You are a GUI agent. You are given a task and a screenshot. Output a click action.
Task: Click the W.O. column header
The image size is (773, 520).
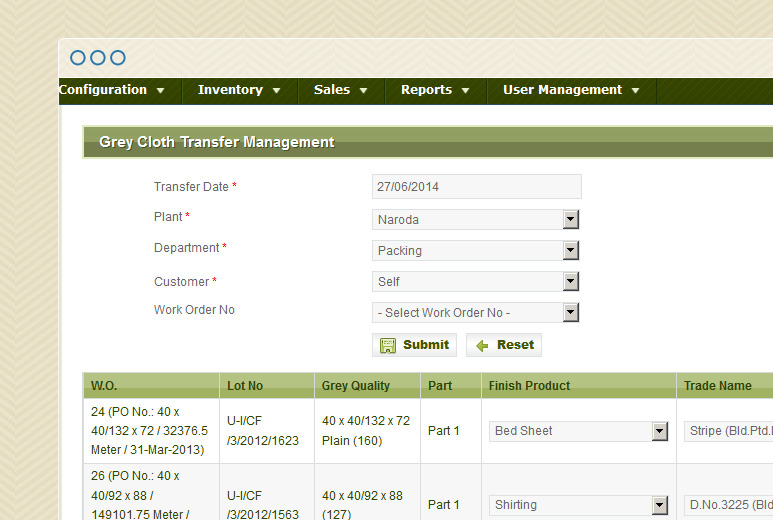coord(151,385)
